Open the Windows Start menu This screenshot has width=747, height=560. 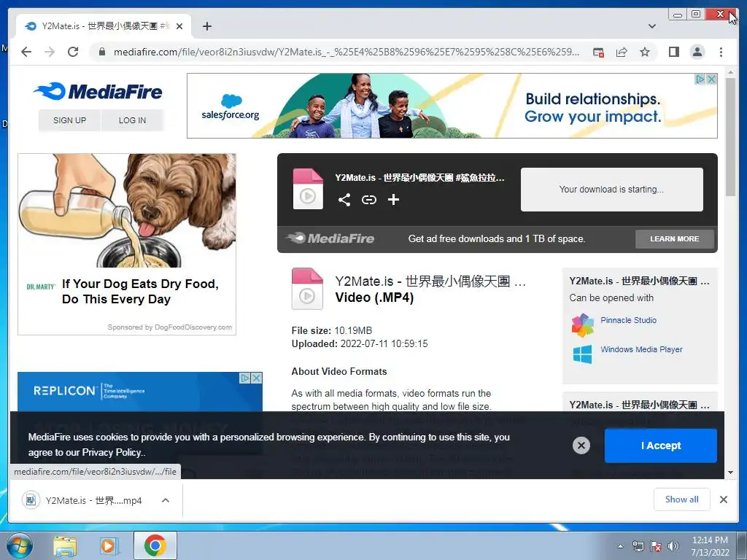(x=19, y=545)
